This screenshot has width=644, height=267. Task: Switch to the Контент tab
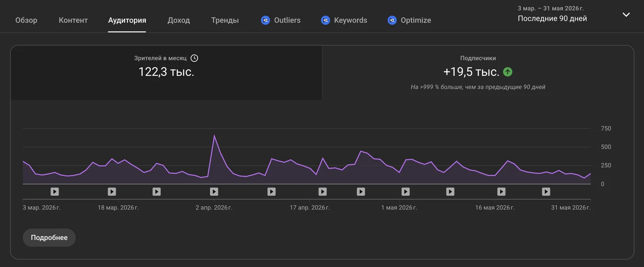pos(73,20)
